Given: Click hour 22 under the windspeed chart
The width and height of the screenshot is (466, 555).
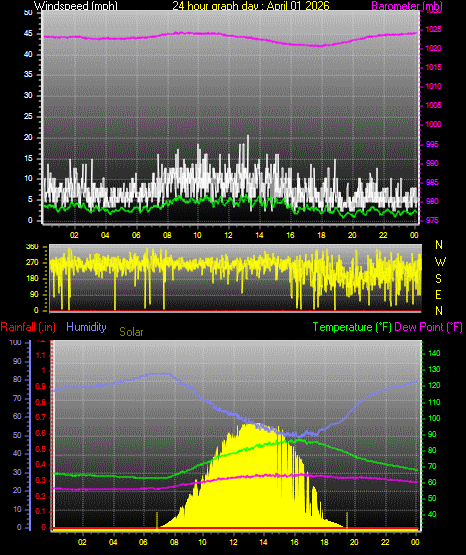Looking at the screenshot, I should coord(383,235).
